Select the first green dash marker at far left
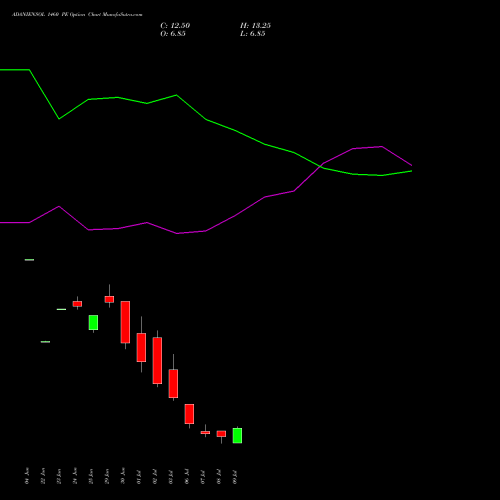This screenshot has height=500, width=500. [x=29, y=260]
